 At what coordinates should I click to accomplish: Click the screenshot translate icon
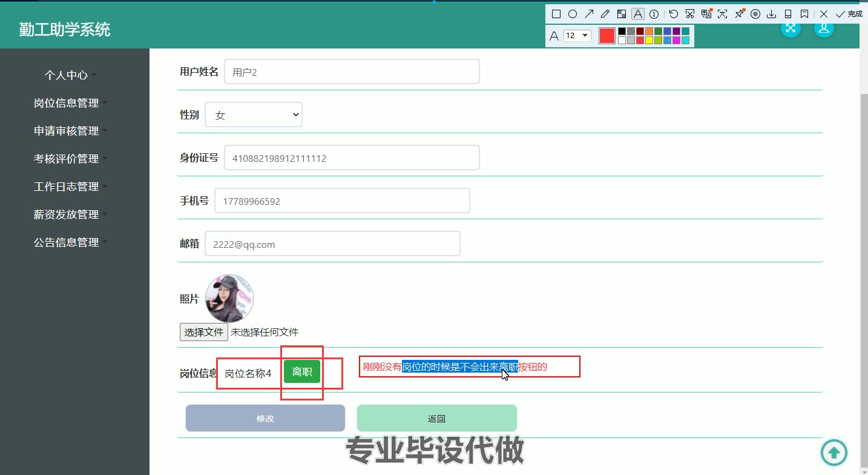tap(706, 14)
